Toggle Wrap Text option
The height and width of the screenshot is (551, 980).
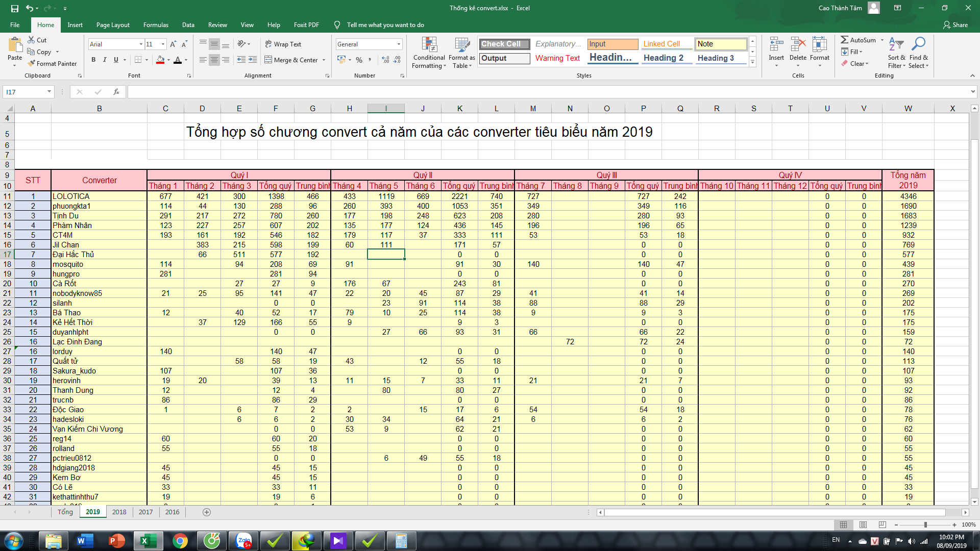pos(283,44)
